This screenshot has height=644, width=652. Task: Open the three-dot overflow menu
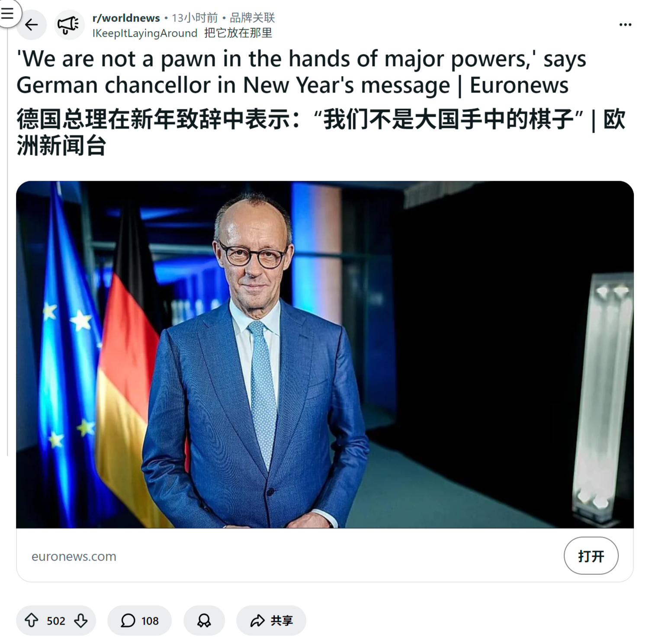pyautogui.click(x=625, y=25)
